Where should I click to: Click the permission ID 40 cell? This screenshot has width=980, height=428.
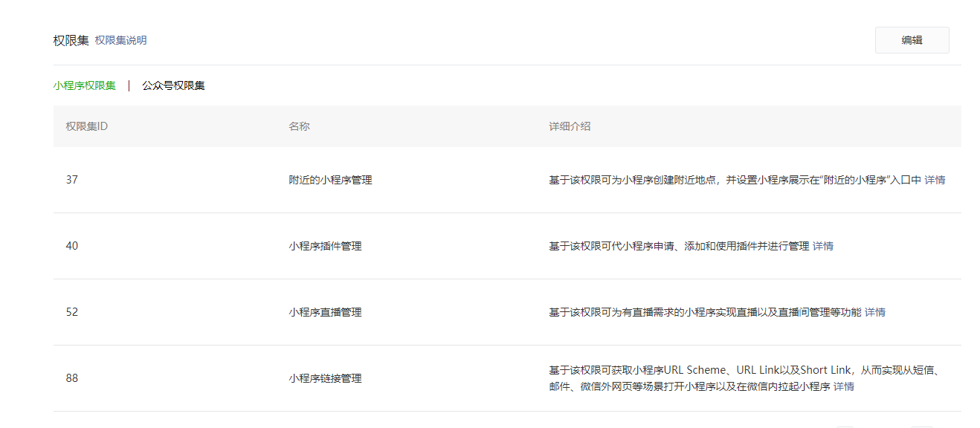coord(72,246)
